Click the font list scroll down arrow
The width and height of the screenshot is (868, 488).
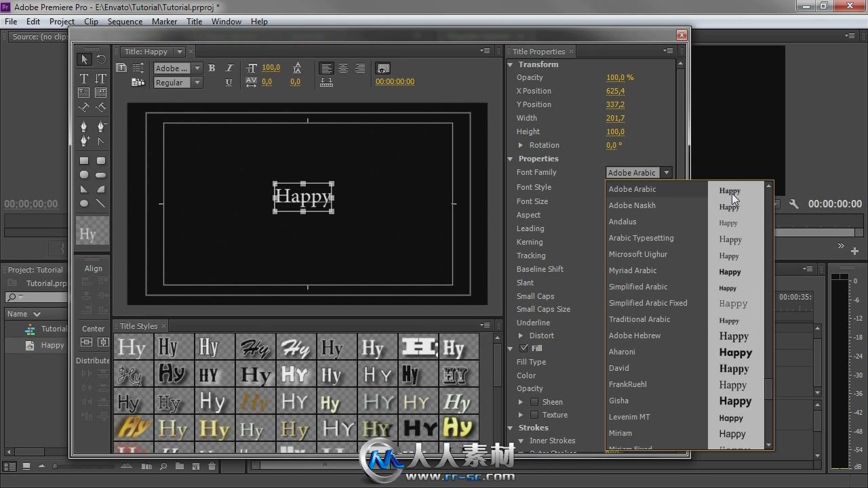(x=768, y=445)
